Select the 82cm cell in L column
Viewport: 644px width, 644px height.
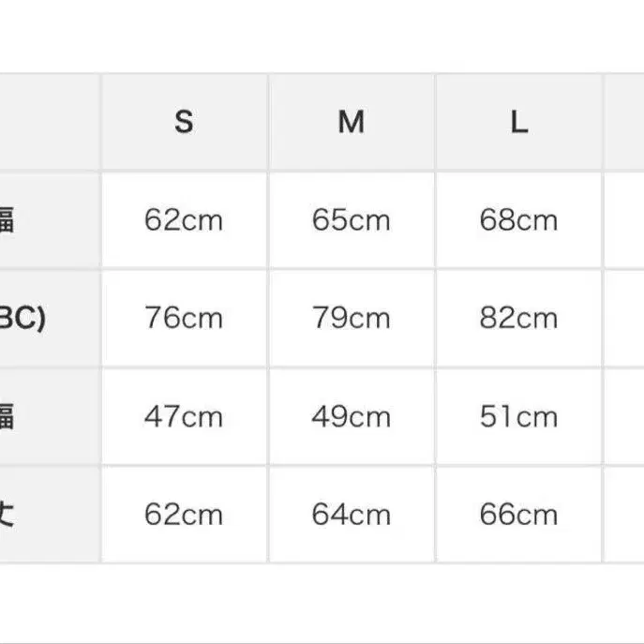(518, 319)
